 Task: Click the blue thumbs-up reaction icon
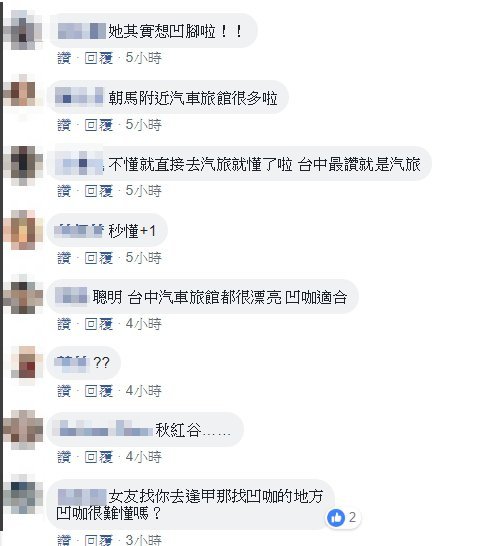336,518
